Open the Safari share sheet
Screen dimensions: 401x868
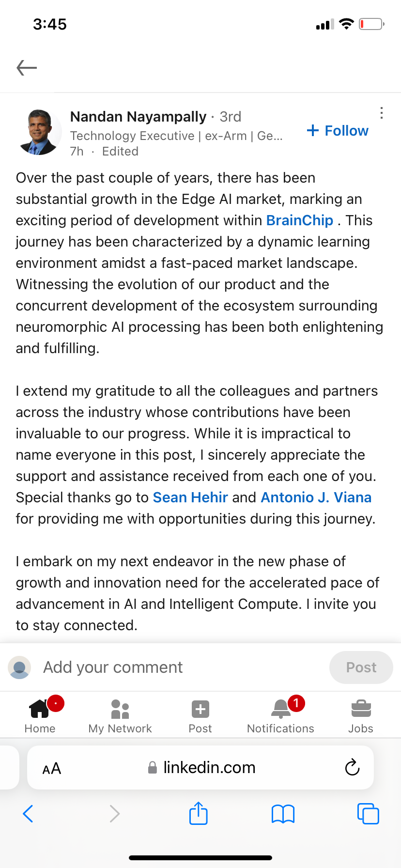pyautogui.click(x=198, y=813)
